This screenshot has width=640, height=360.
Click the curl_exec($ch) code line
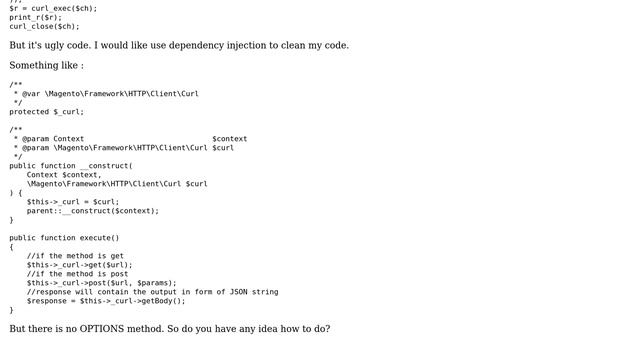coord(53,8)
